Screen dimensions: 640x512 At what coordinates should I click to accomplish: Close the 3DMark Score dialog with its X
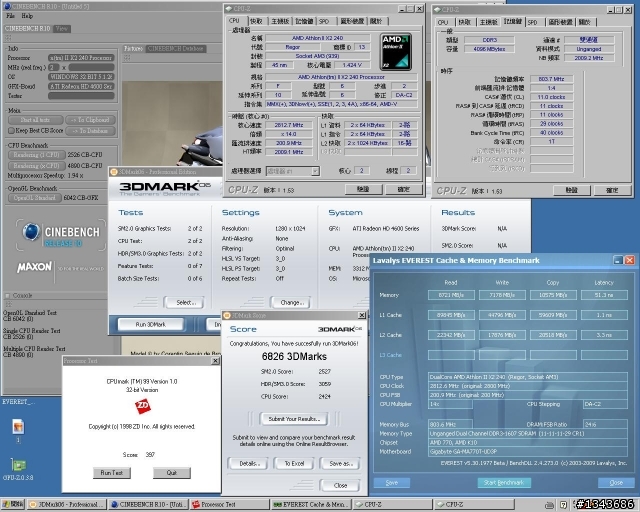tap(362, 315)
